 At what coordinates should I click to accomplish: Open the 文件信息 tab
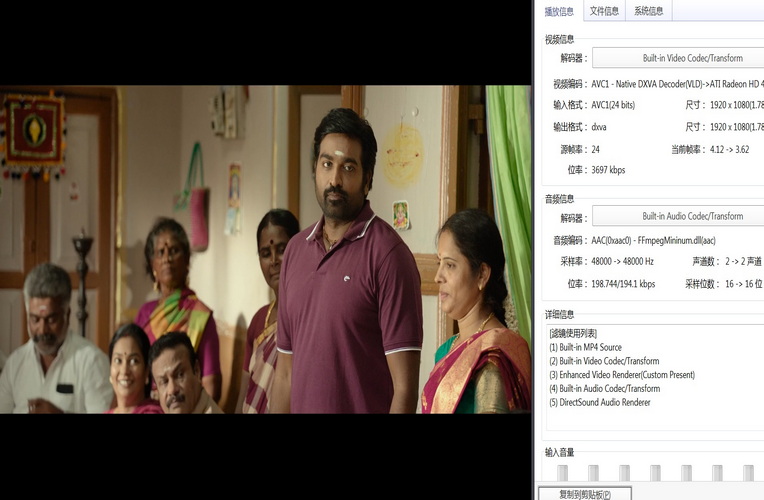(x=604, y=11)
